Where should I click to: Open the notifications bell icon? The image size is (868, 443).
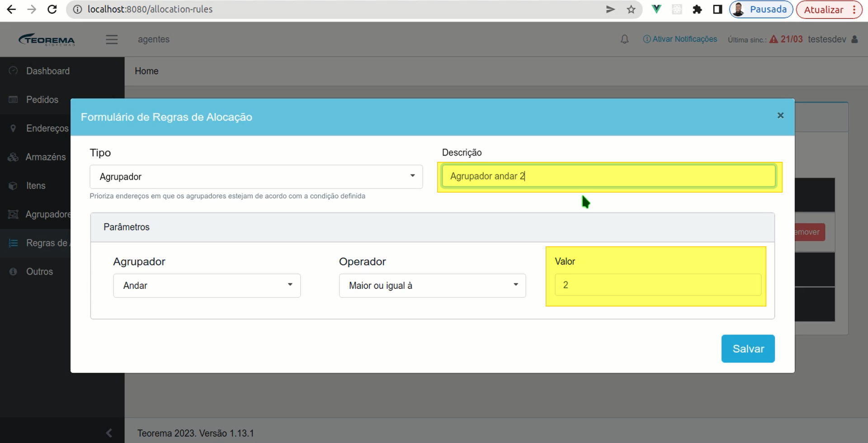(624, 39)
